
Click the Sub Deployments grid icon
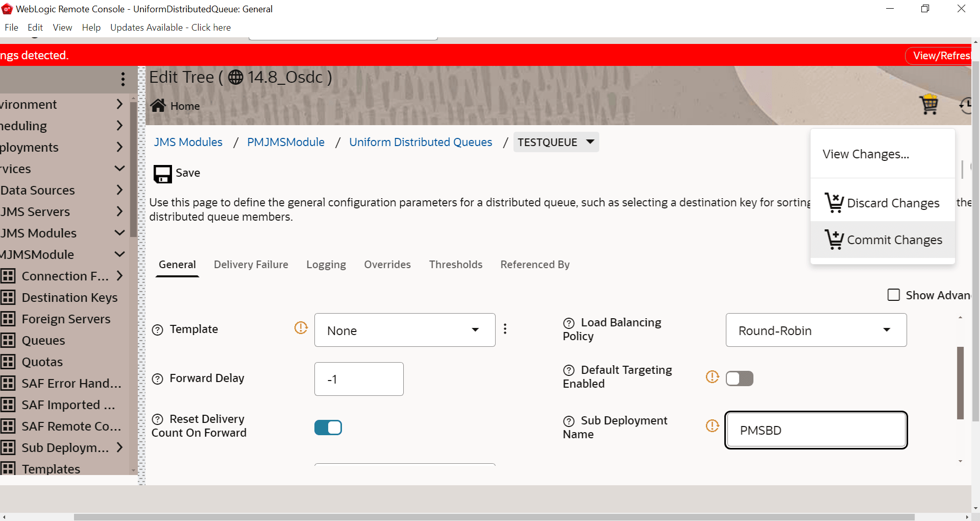[8, 447]
